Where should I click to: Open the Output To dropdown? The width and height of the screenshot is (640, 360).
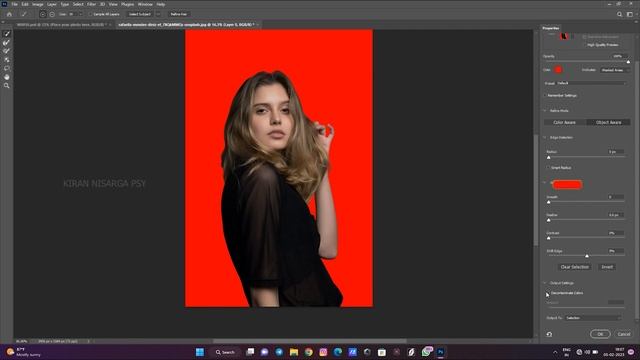click(x=593, y=318)
